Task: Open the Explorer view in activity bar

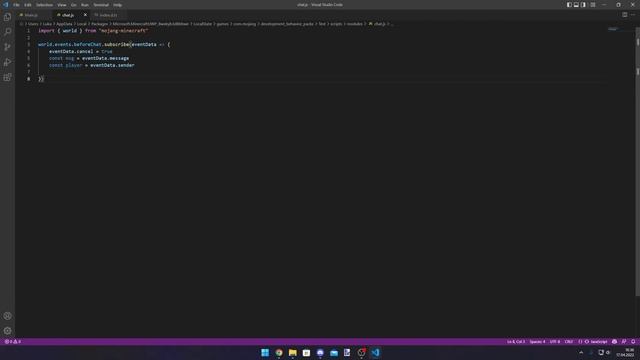Action: 7,17
